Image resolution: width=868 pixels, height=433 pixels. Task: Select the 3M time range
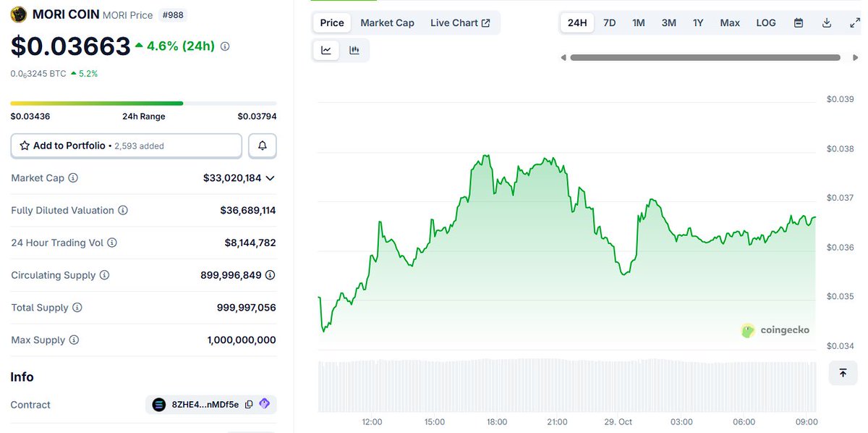(669, 23)
